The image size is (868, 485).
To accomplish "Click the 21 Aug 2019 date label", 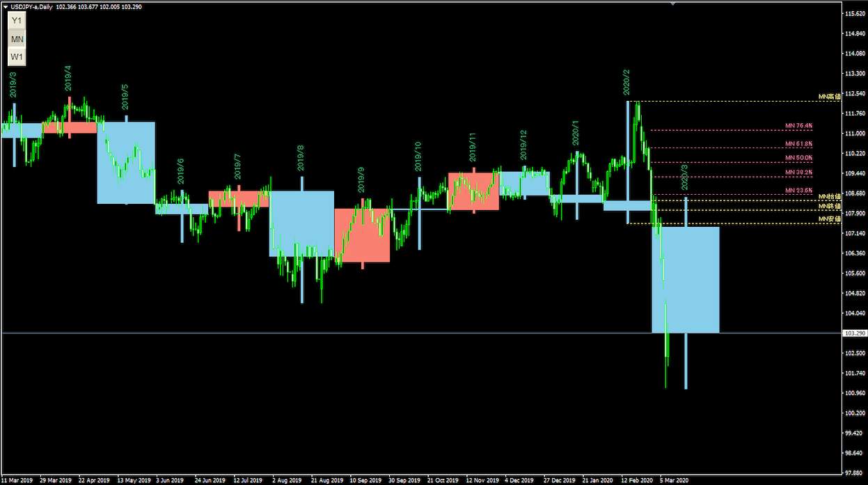I will click(326, 480).
